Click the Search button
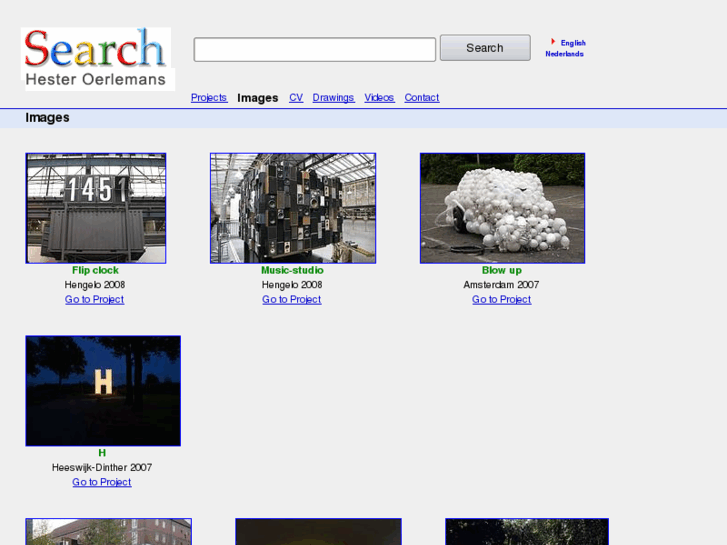This screenshot has height=545, width=727. [485, 48]
